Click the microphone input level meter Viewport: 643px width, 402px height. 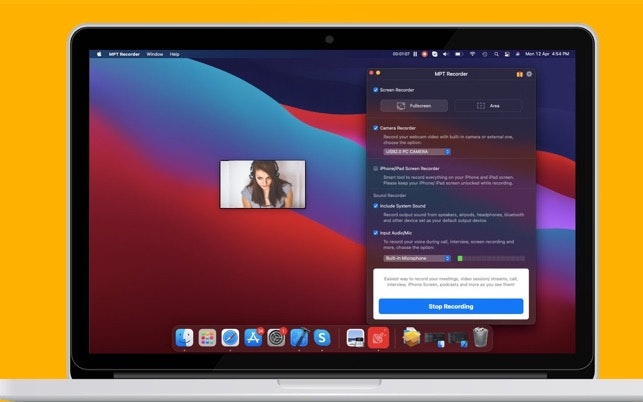(x=491, y=258)
